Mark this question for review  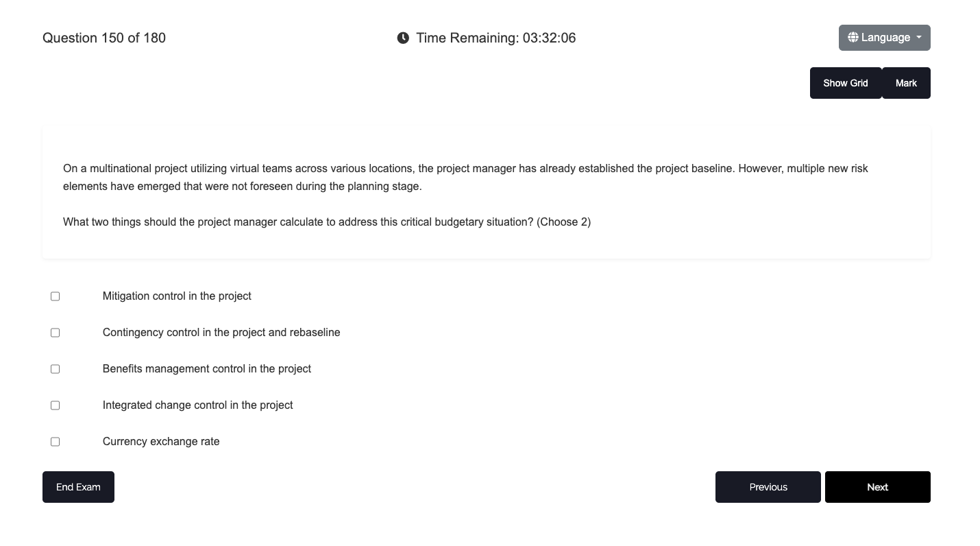coord(905,83)
